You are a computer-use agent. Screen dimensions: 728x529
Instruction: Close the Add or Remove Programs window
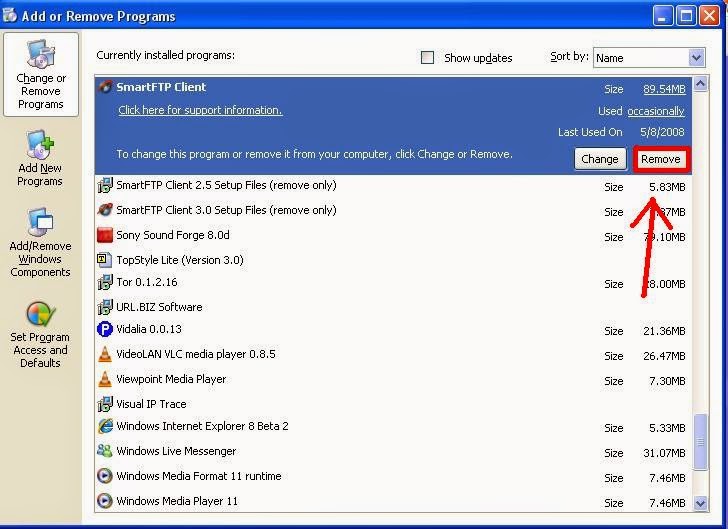click(x=709, y=16)
